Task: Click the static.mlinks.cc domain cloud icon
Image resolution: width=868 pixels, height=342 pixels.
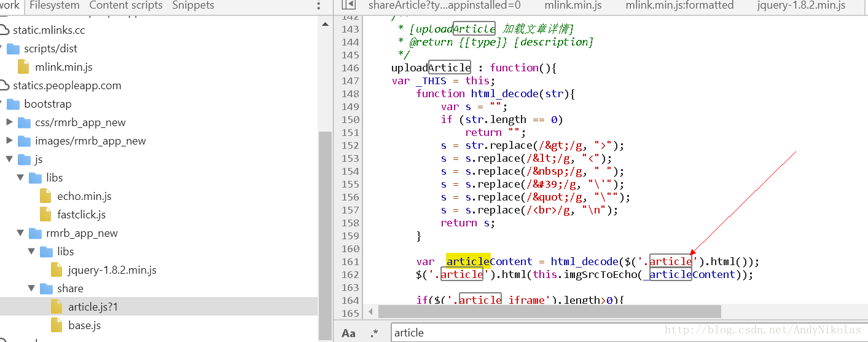Action: pyautogui.click(x=5, y=30)
